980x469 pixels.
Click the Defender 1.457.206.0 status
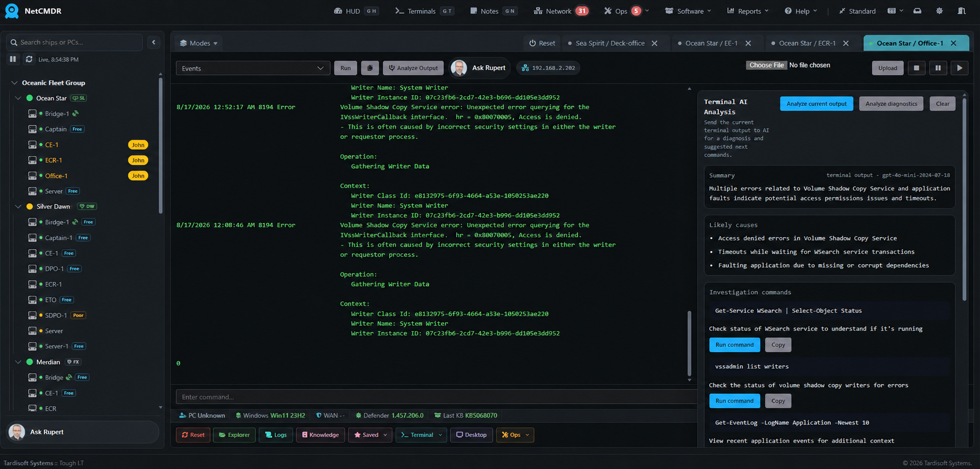tap(389, 416)
